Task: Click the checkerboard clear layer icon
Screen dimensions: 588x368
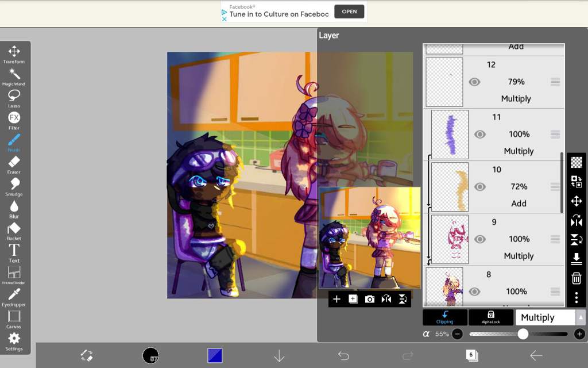Action: (577, 162)
